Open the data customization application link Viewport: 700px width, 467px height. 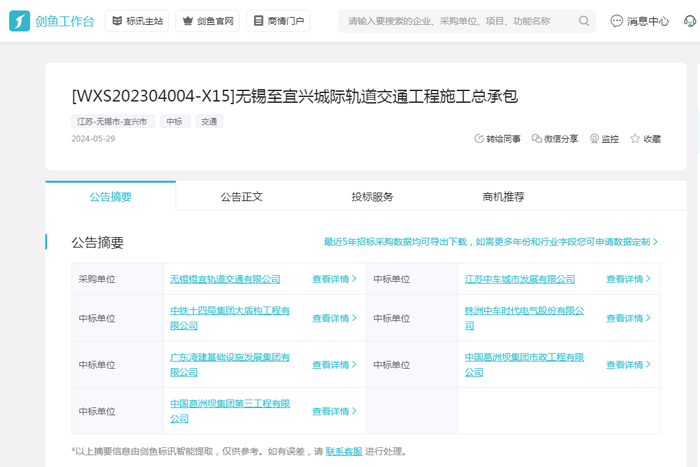pos(490,242)
